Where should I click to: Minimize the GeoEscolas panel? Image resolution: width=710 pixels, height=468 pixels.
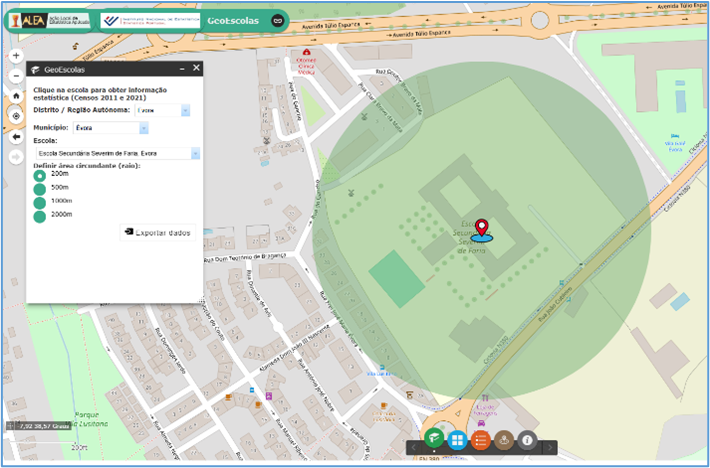(x=181, y=69)
